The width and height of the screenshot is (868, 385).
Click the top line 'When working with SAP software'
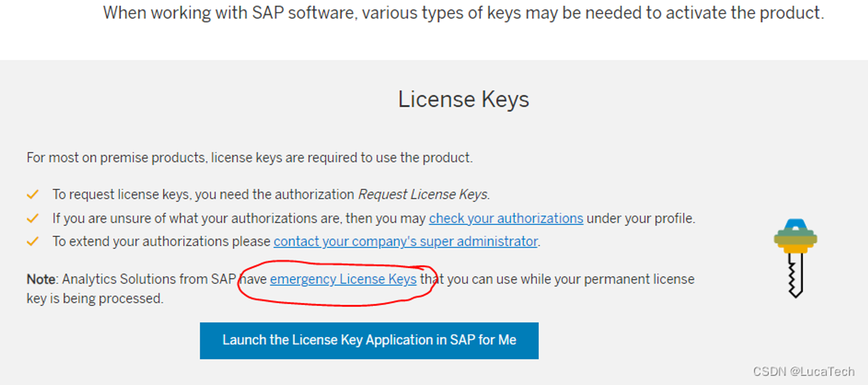(463, 13)
